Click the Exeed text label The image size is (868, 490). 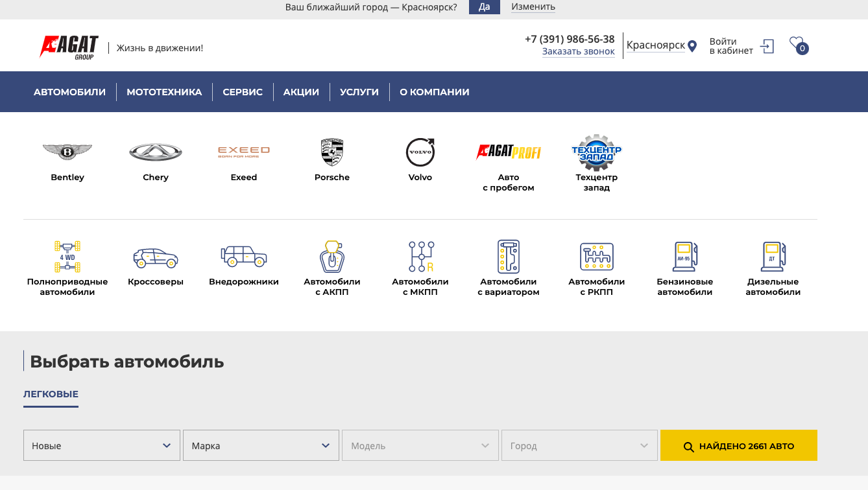(x=244, y=177)
